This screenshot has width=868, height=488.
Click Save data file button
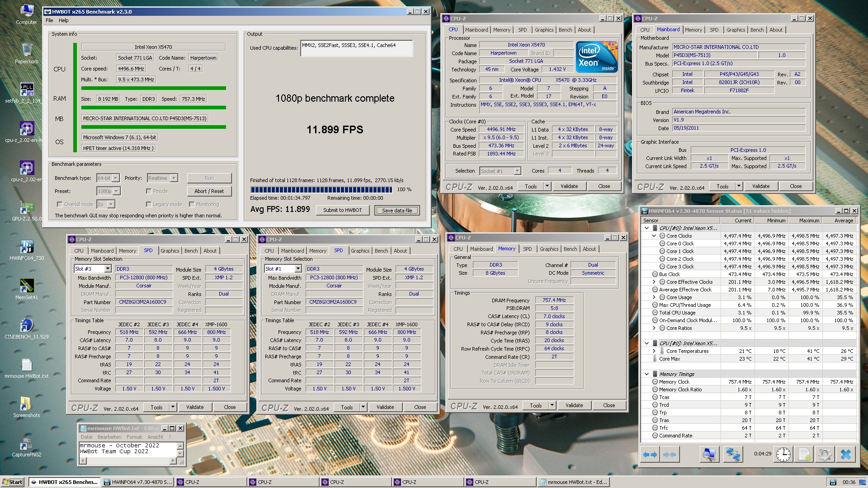point(397,210)
